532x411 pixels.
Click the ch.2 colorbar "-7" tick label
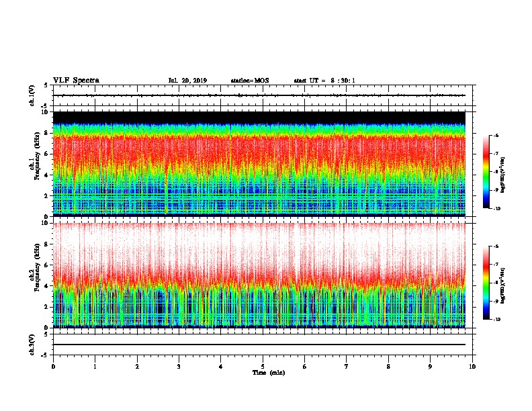pos(496,265)
